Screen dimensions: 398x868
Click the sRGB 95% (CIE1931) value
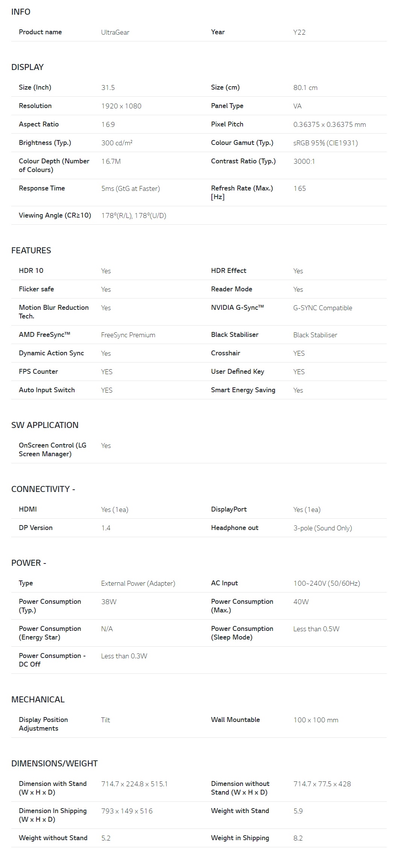pyautogui.click(x=325, y=143)
